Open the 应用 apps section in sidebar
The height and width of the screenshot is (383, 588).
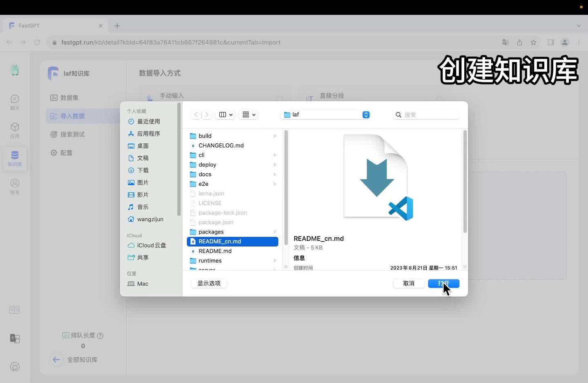pos(15,131)
